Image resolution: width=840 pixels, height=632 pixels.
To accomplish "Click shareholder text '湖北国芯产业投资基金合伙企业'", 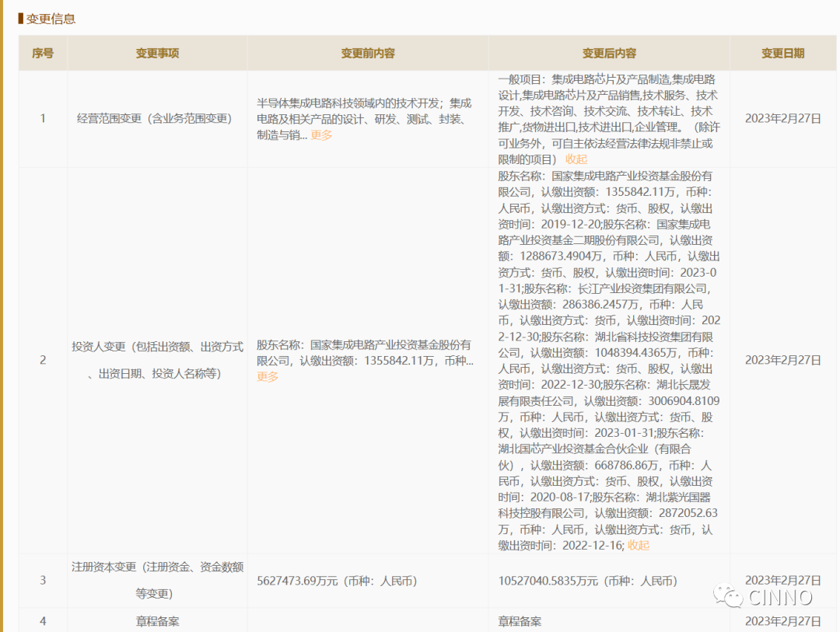I will tap(573, 449).
